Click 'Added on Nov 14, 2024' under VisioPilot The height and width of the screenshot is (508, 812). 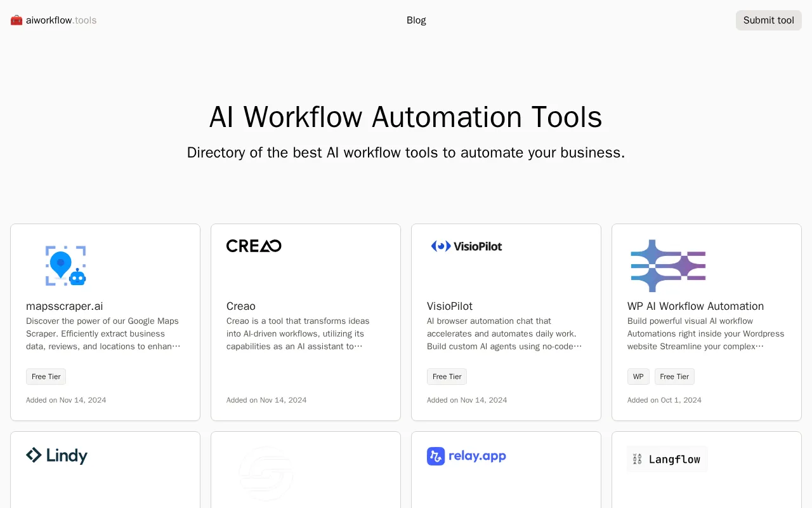[467, 400]
